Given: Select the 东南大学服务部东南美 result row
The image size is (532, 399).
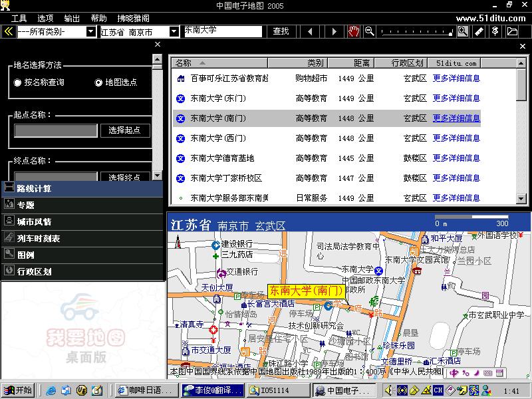Looking at the screenshot, I should tap(327, 198).
